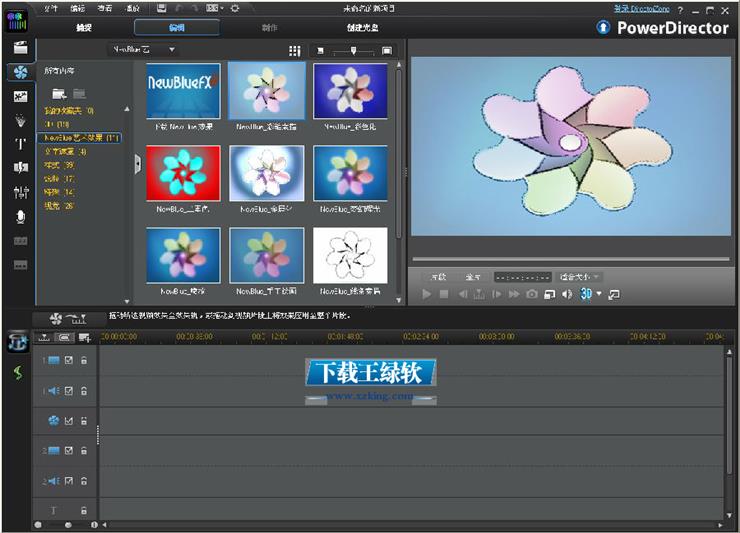Click the save project floppy disk icon

pyautogui.click(x=161, y=8)
